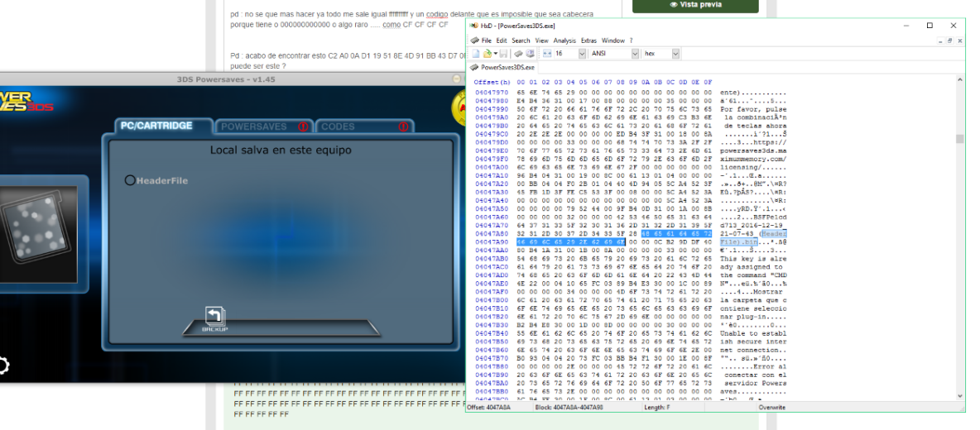Image resolution: width=980 pixels, height=430 pixels.
Task: Click offset row 04047A90 in HxD
Action: pos(491,241)
